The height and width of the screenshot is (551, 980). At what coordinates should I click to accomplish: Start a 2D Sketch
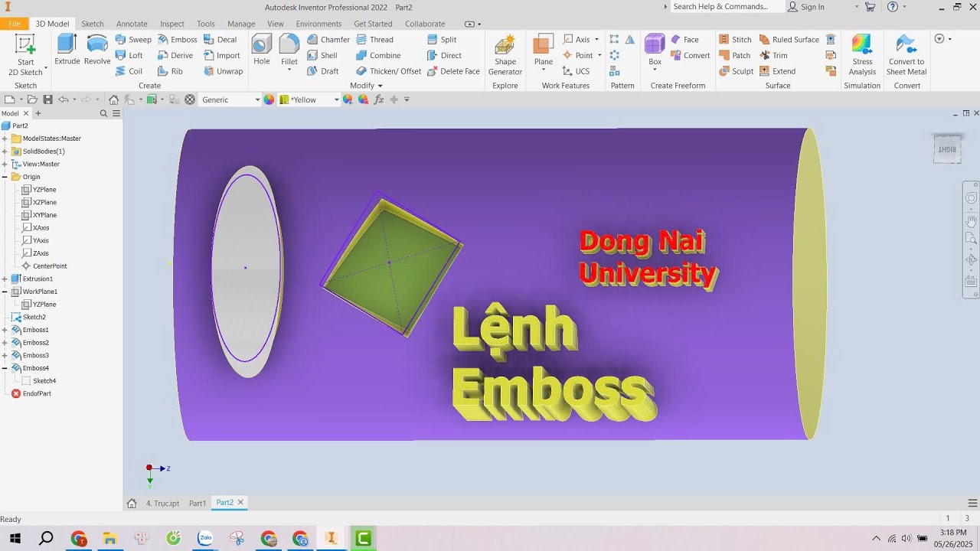point(25,55)
